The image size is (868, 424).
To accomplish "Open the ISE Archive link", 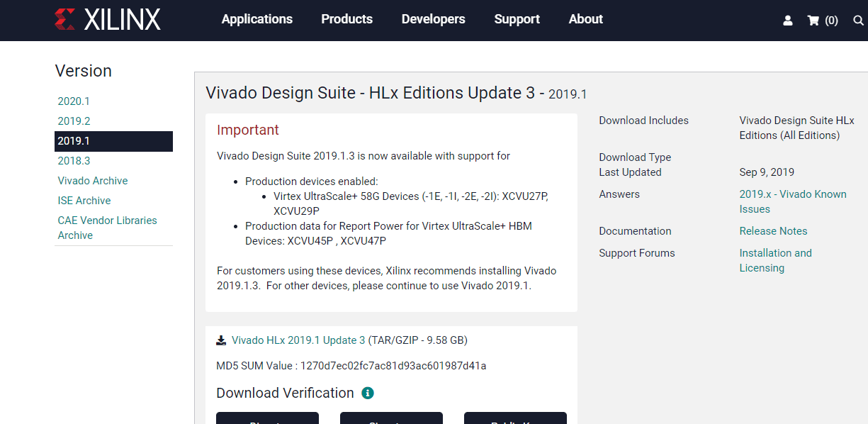I will (x=84, y=201).
